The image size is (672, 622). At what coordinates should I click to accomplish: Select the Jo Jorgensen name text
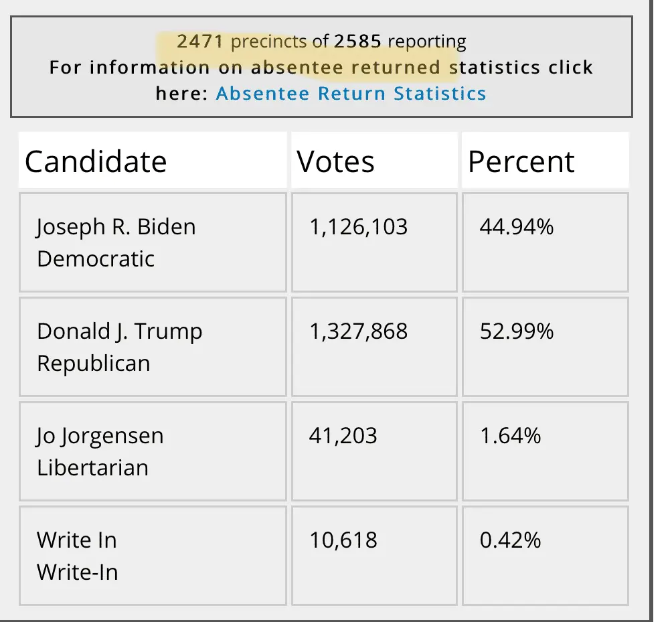click(100, 436)
